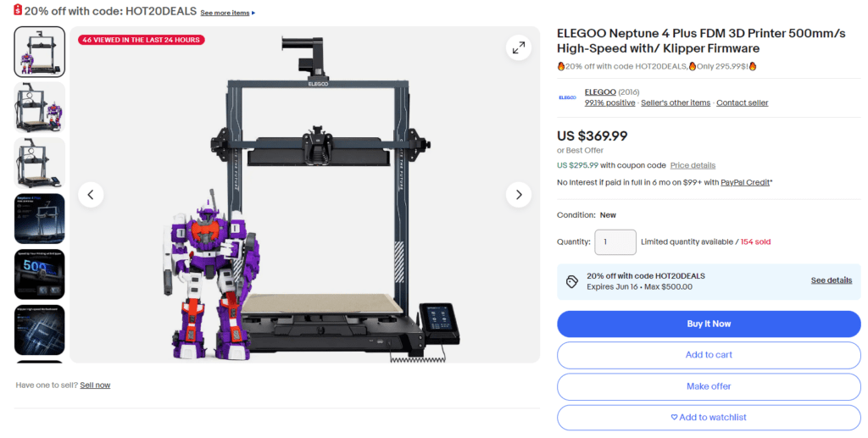868x438 pixels.
Task: Click the Sell now link
Action: tap(95, 385)
